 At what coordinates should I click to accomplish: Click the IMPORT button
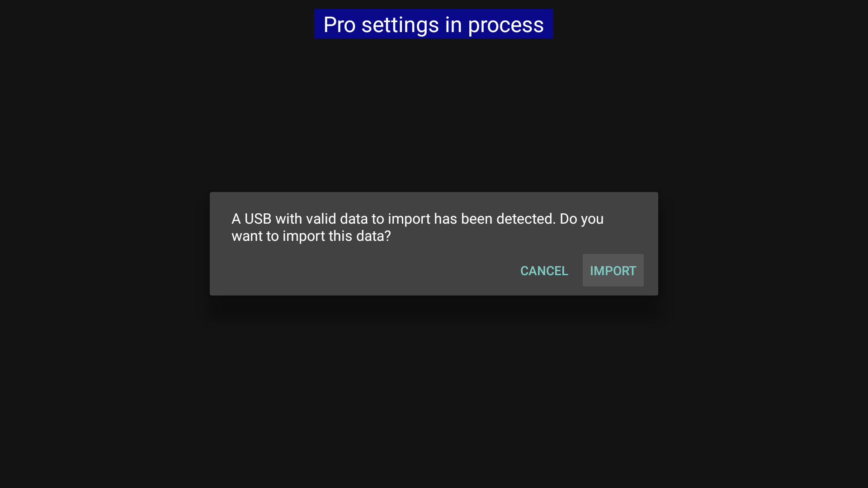click(x=613, y=270)
